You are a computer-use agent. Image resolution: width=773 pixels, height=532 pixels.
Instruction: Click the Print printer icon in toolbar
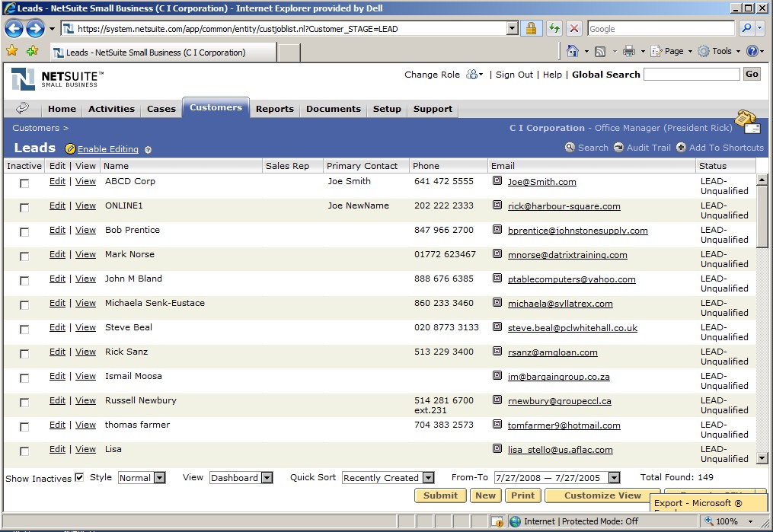pos(628,51)
